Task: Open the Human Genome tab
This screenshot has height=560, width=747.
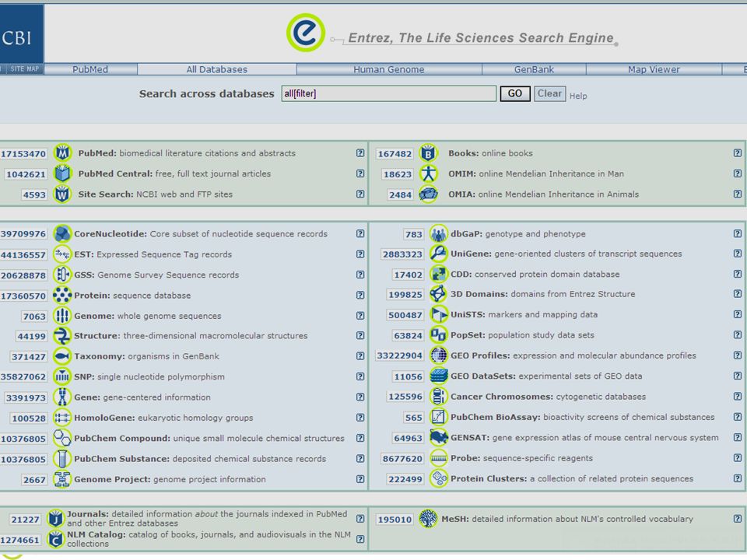Action: (389, 69)
